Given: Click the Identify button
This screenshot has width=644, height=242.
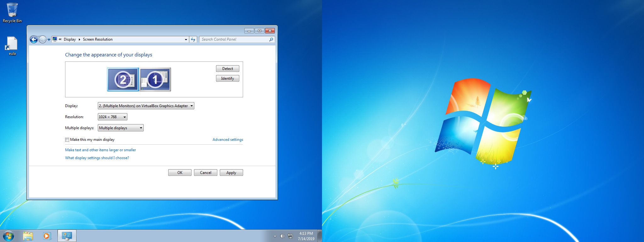Looking at the screenshot, I should click(x=228, y=78).
